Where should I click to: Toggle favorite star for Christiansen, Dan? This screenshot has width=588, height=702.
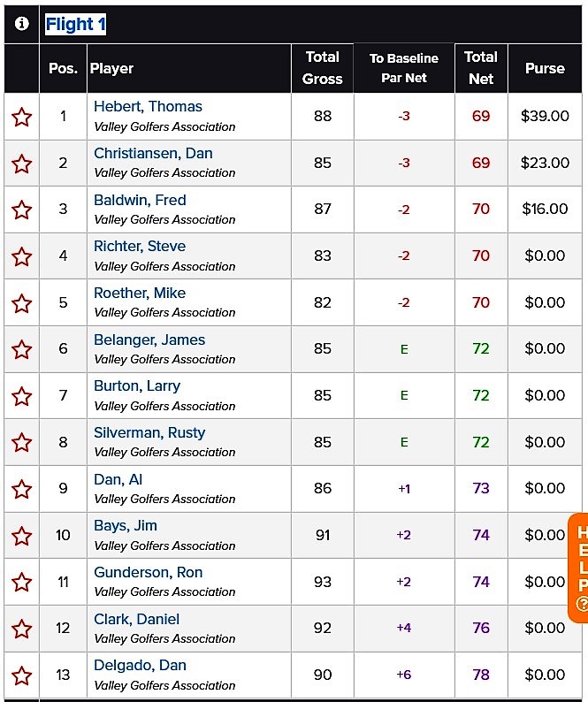click(x=21, y=164)
